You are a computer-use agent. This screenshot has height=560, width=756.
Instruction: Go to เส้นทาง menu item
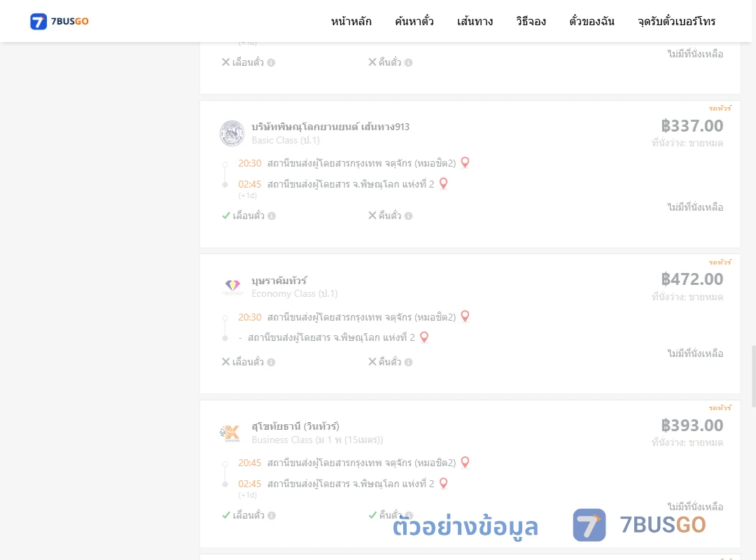[x=475, y=21]
